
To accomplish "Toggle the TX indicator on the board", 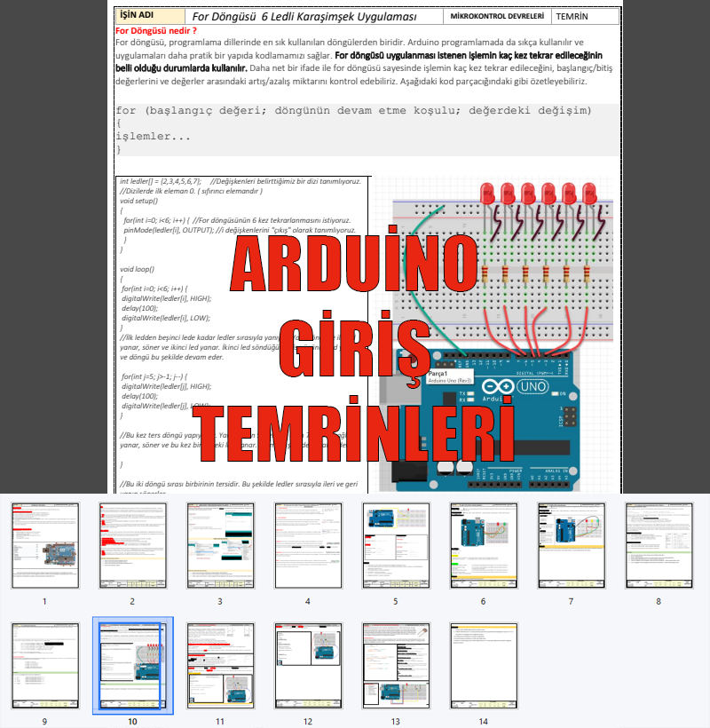I will click(x=469, y=393).
